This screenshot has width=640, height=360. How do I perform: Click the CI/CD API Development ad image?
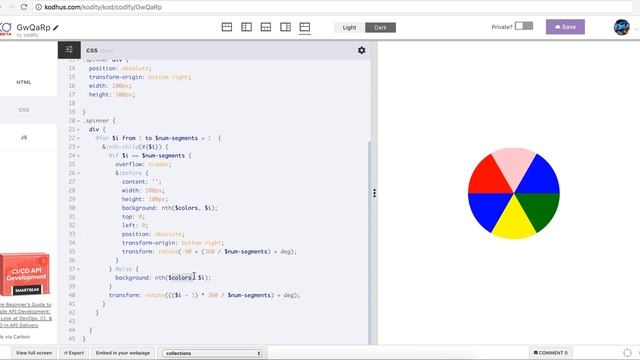tap(25, 274)
